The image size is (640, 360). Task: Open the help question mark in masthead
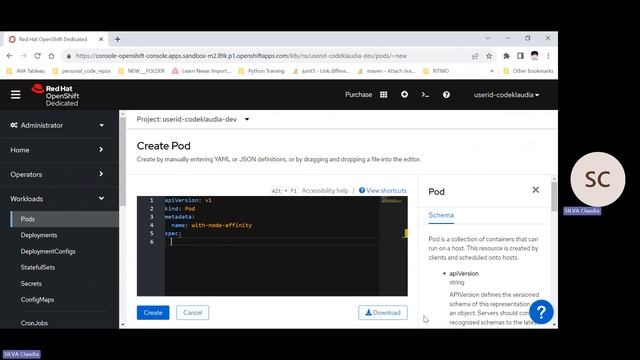(447, 95)
